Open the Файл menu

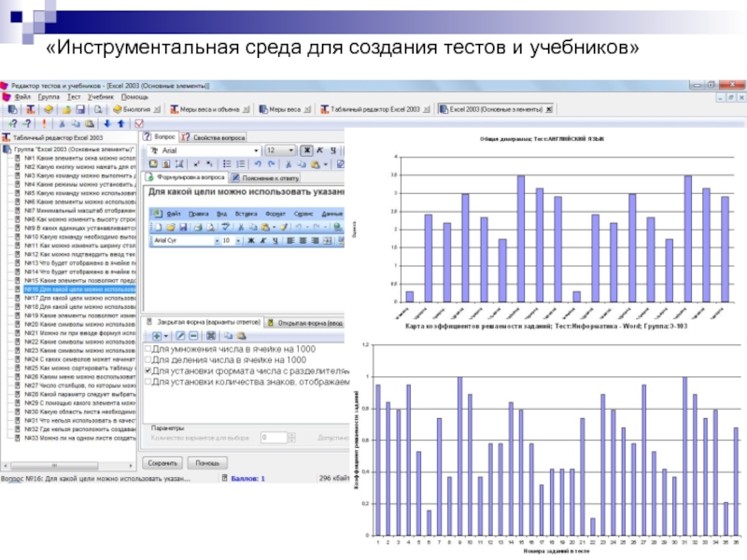tap(22, 97)
